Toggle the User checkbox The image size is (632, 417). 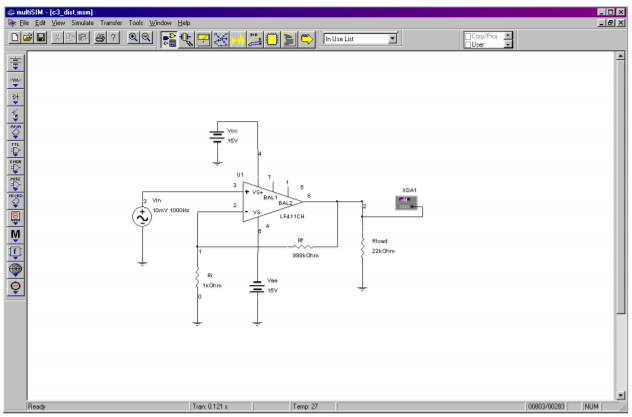coord(467,44)
